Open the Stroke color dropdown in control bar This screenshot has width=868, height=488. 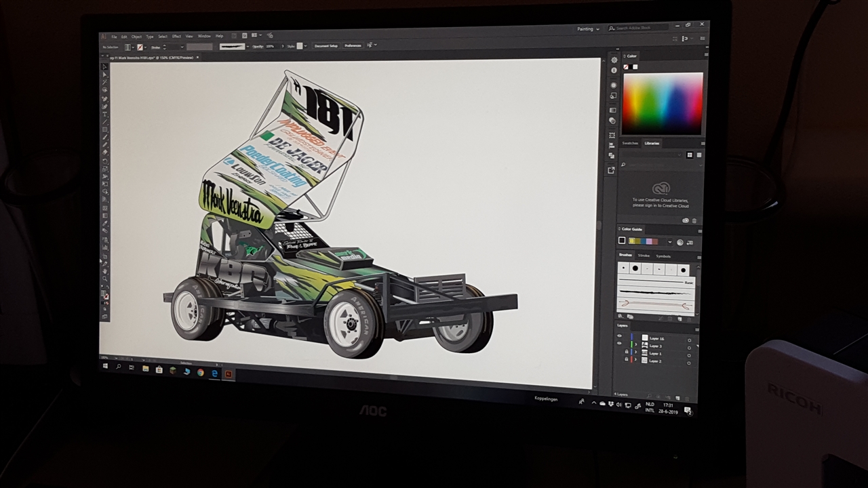145,47
